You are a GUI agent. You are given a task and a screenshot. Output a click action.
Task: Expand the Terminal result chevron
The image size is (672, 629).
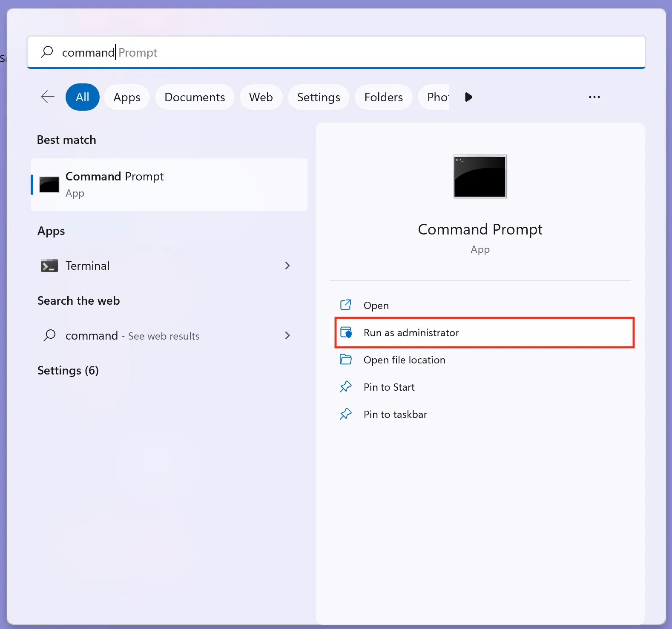click(287, 266)
